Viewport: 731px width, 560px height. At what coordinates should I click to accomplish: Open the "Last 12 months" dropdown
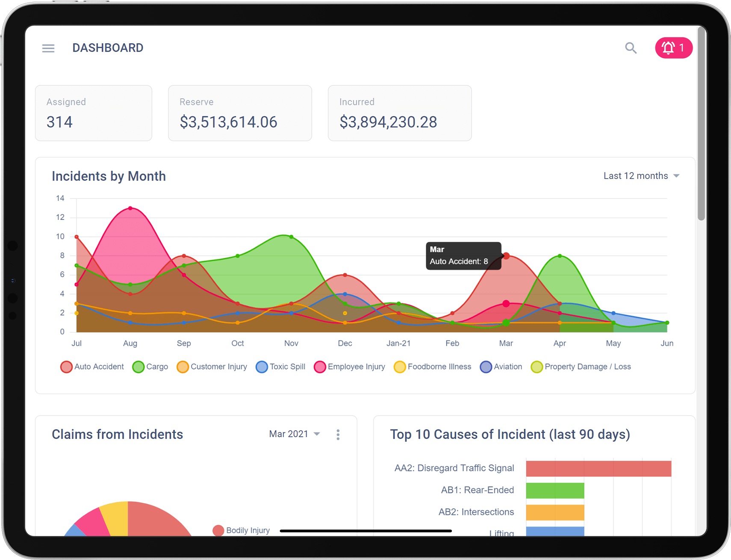pos(641,176)
